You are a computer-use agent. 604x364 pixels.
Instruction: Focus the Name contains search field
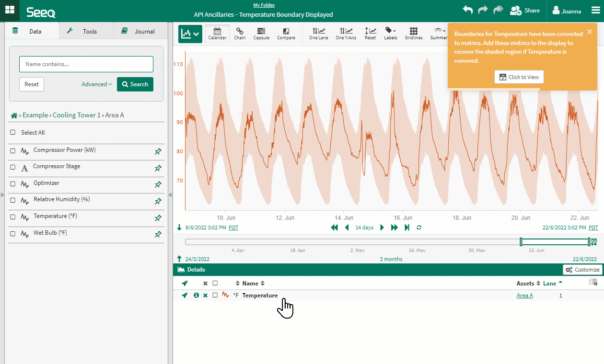coord(86,64)
